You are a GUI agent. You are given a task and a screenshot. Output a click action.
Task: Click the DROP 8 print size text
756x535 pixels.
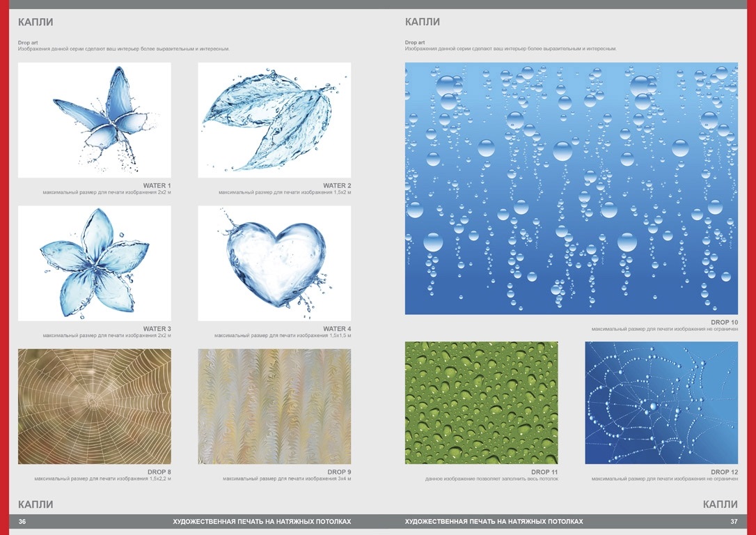click(x=102, y=479)
